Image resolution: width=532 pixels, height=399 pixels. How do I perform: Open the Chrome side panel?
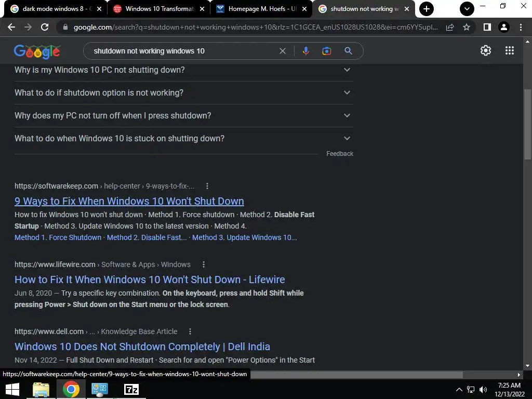coord(487,27)
